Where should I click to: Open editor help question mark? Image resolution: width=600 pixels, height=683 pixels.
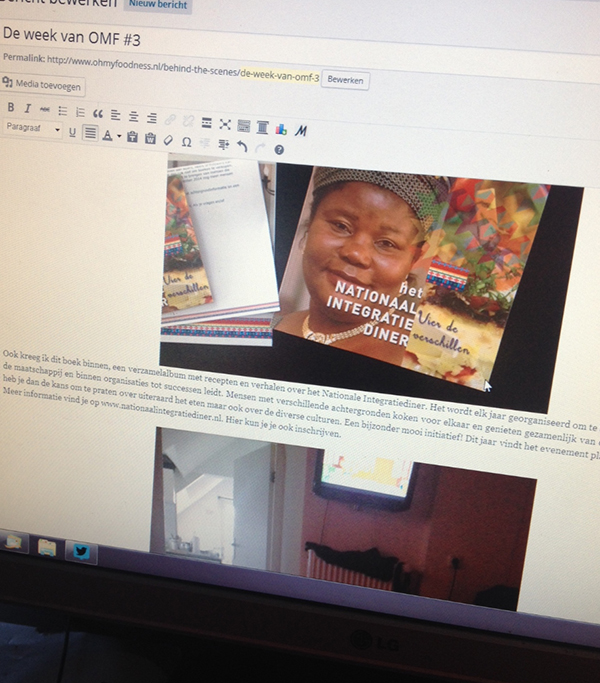279,149
